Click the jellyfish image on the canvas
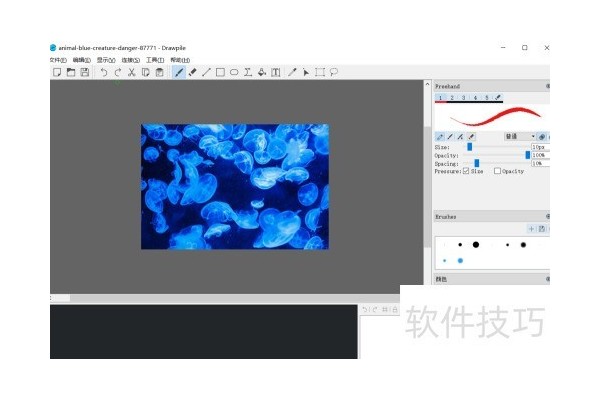 point(235,186)
